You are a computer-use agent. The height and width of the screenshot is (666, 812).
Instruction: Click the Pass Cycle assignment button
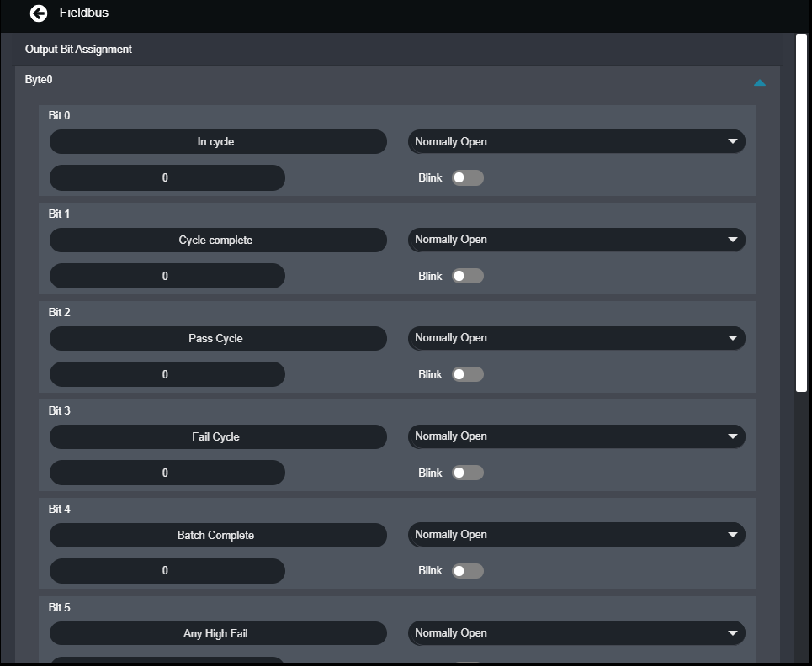(218, 338)
